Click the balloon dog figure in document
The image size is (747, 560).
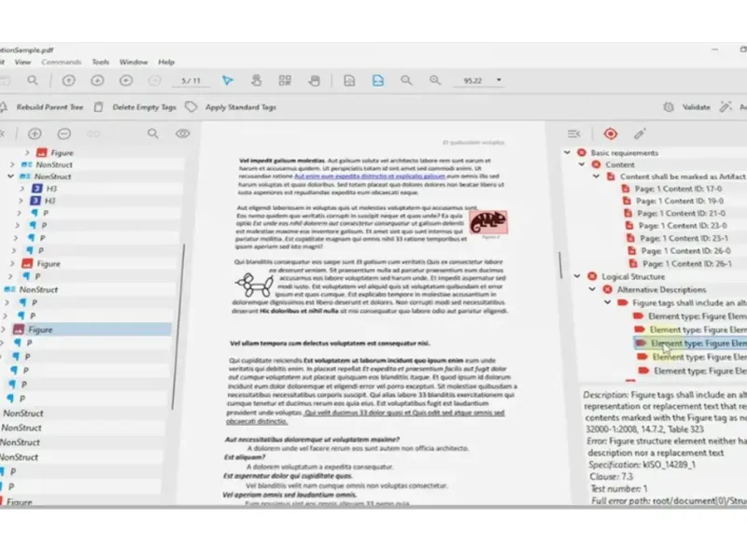tap(254, 285)
